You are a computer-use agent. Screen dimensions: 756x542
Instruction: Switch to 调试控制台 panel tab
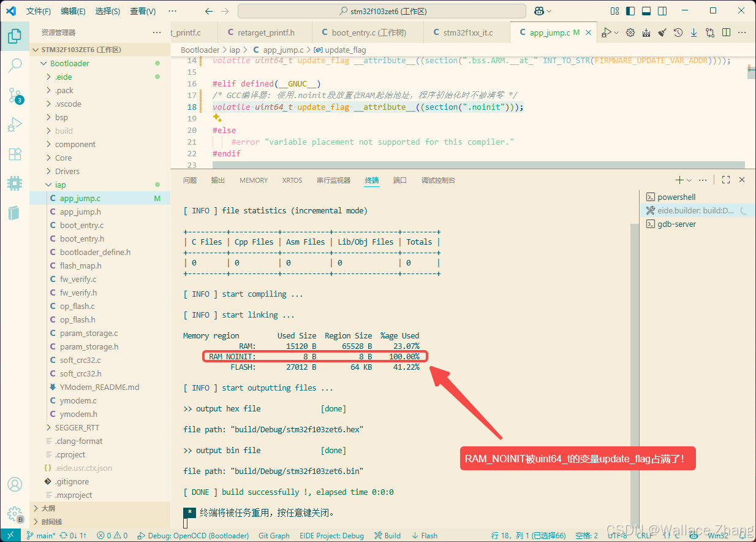pos(438,180)
